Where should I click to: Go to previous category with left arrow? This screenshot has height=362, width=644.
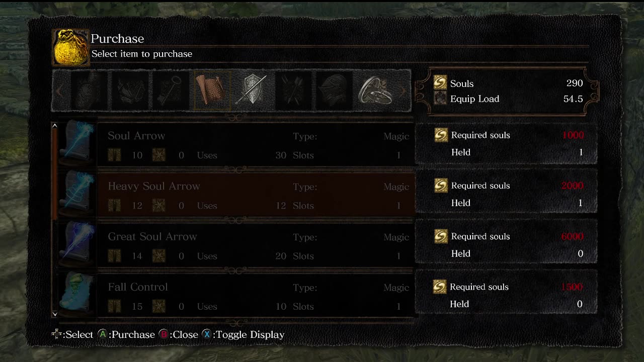point(59,91)
